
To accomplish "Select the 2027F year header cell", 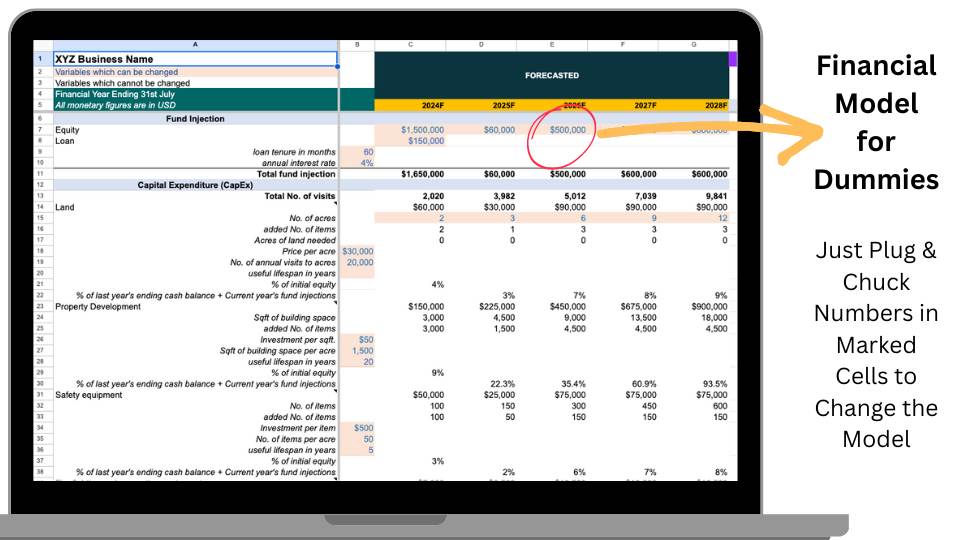I will tap(623, 105).
